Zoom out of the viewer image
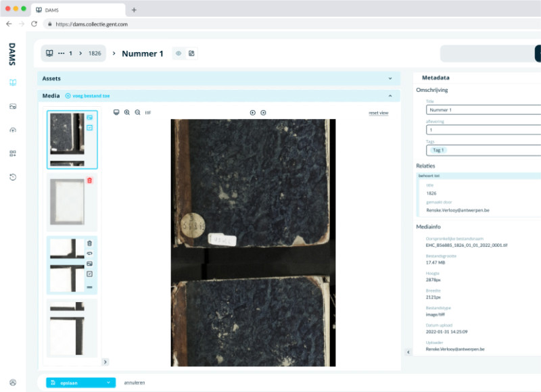This screenshot has height=392, width=541. [138, 112]
